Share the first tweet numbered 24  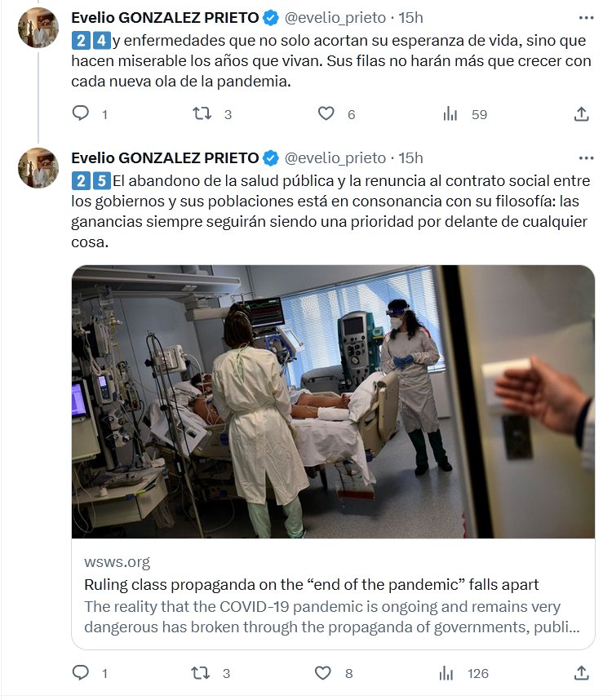[582, 114]
